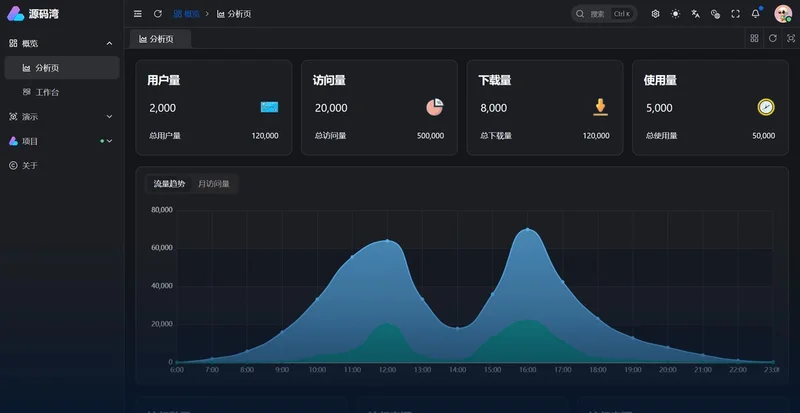Click the 用户量 card title

click(x=164, y=80)
